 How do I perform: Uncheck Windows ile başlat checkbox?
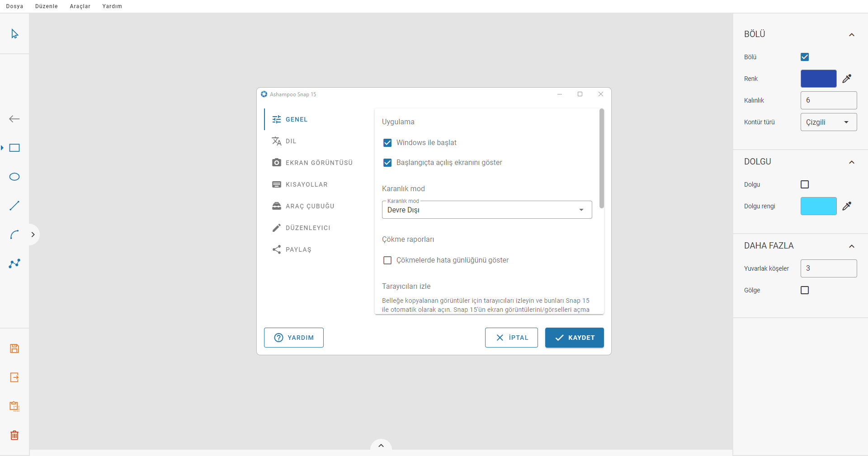coord(387,143)
